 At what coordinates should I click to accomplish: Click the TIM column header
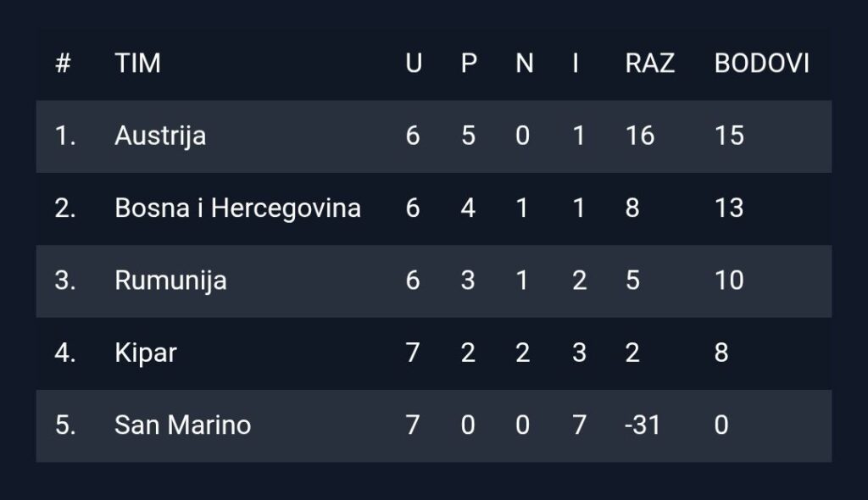coord(137,64)
